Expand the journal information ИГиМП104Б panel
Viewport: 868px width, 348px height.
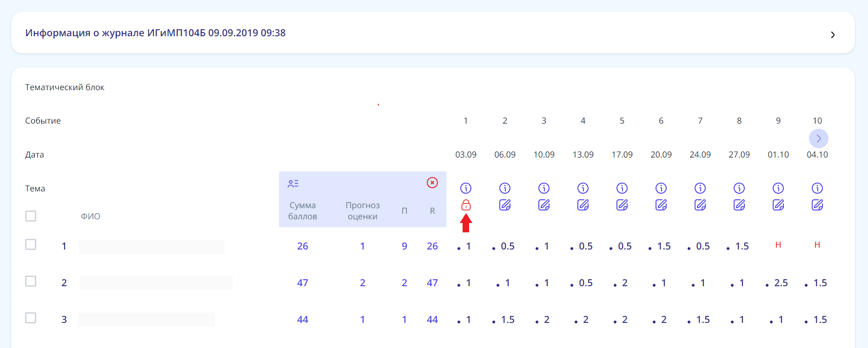[x=833, y=35]
